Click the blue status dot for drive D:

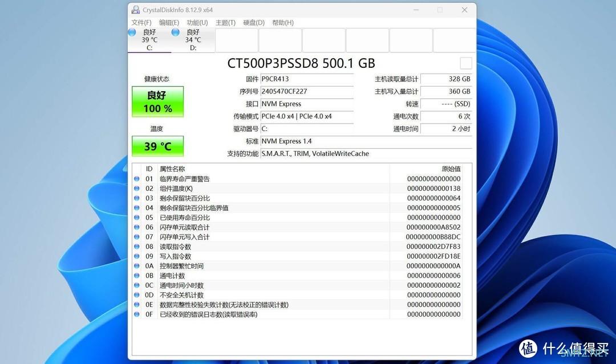[176, 32]
